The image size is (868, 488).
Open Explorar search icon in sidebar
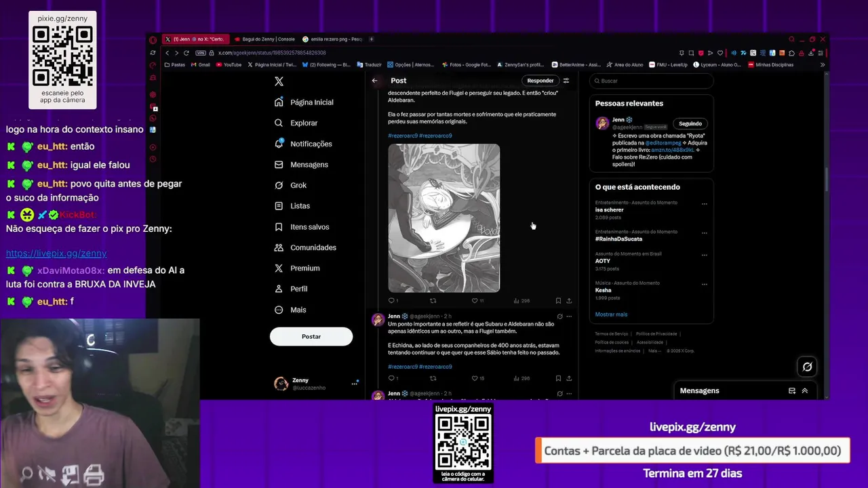click(x=279, y=123)
